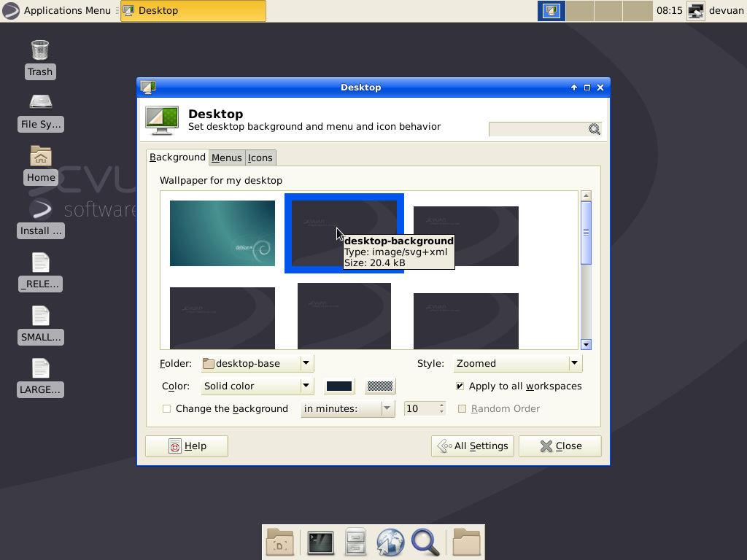This screenshot has width=747, height=560.
Task: Click the search magnifier inside the Desktop dialog
Action: [x=594, y=128]
